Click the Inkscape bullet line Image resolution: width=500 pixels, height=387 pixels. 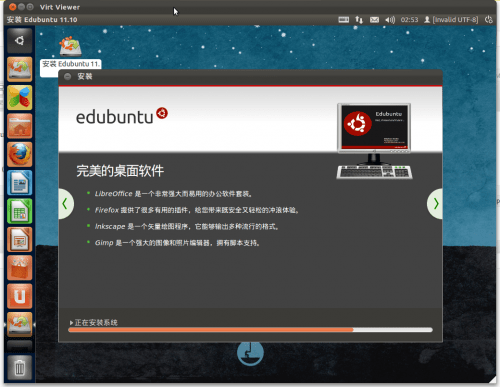pos(187,226)
